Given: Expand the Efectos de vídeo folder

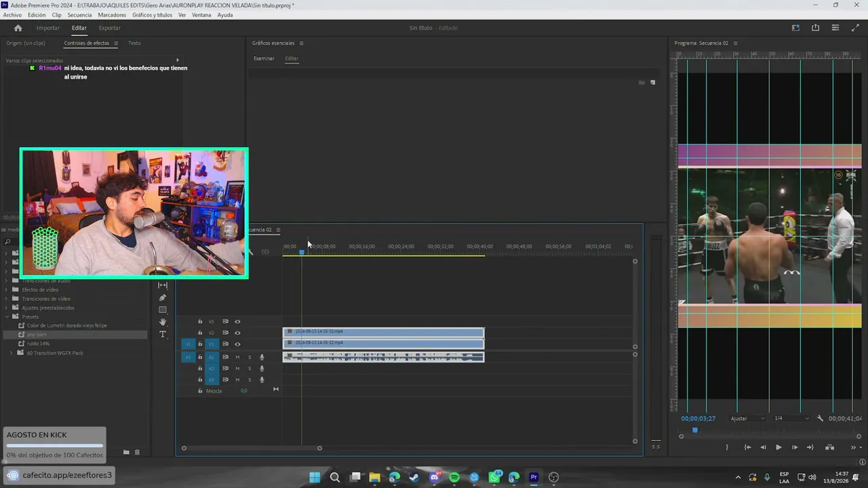Looking at the screenshot, I should pyautogui.click(x=7, y=289).
